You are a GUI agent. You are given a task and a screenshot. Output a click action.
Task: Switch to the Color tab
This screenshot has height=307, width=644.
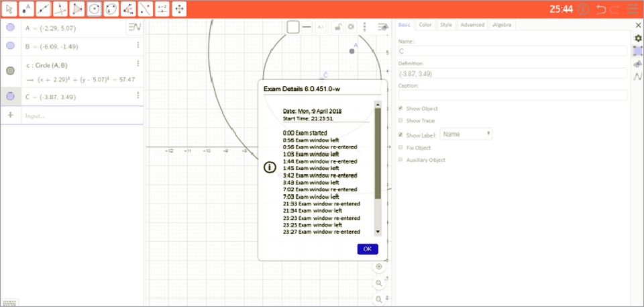pos(425,25)
